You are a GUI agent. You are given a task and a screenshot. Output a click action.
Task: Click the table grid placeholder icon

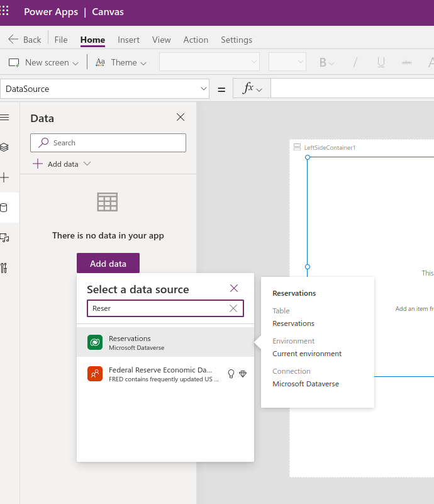point(108,202)
